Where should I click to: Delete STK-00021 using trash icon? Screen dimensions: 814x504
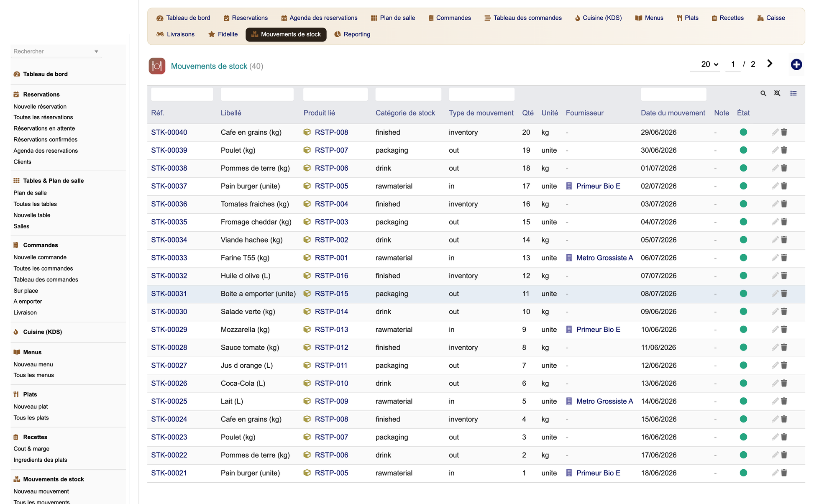[784, 473]
